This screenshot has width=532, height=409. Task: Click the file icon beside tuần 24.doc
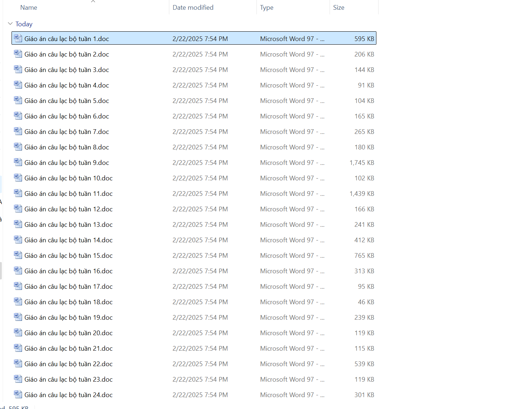pyautogui.click(x=18, y=394)
